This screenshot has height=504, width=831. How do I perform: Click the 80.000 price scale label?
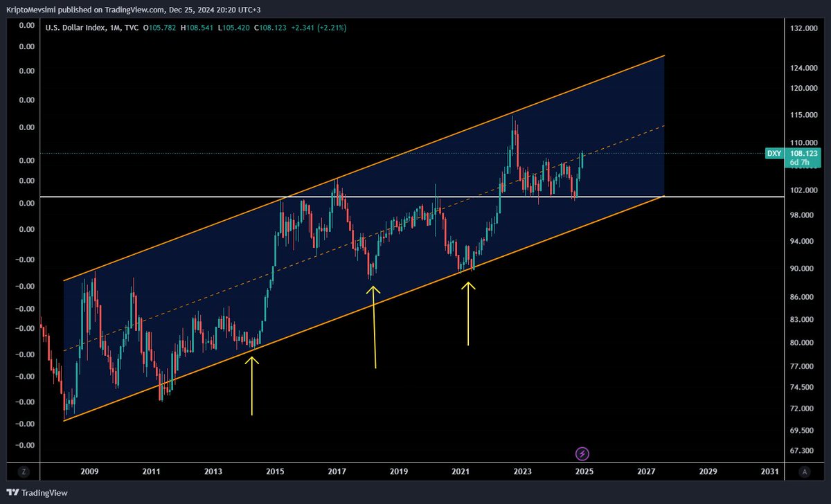803,343
